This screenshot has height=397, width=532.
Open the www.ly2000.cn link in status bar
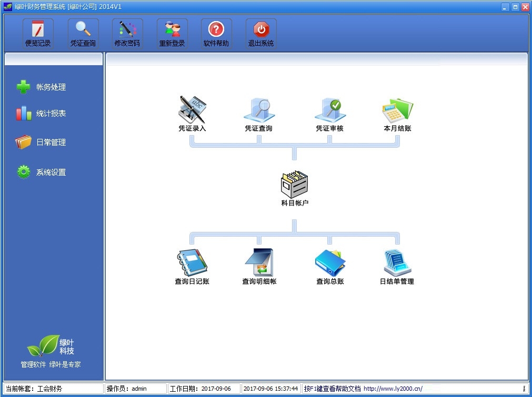pos(393,389)
